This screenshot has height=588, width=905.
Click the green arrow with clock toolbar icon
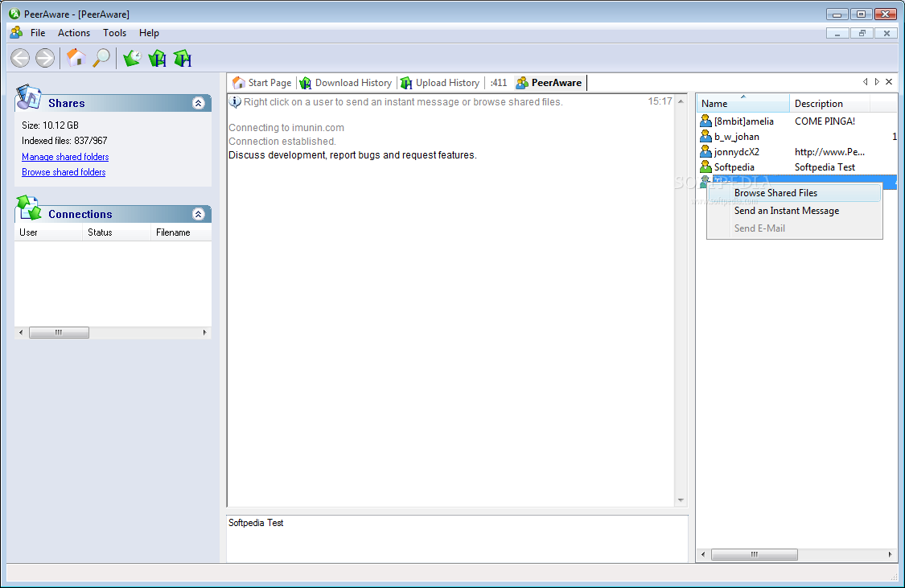[x=132, y=58]
